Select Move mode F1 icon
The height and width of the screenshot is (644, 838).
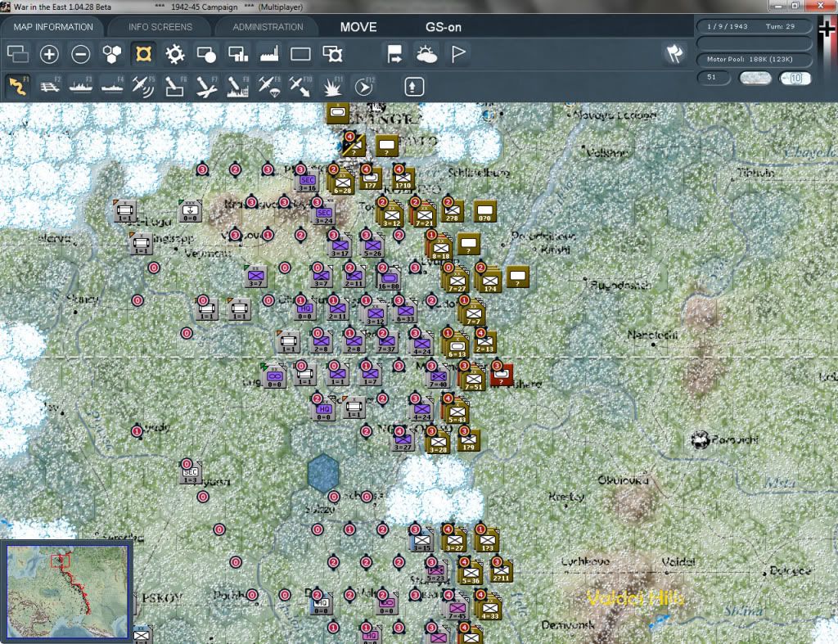(18, 86)
